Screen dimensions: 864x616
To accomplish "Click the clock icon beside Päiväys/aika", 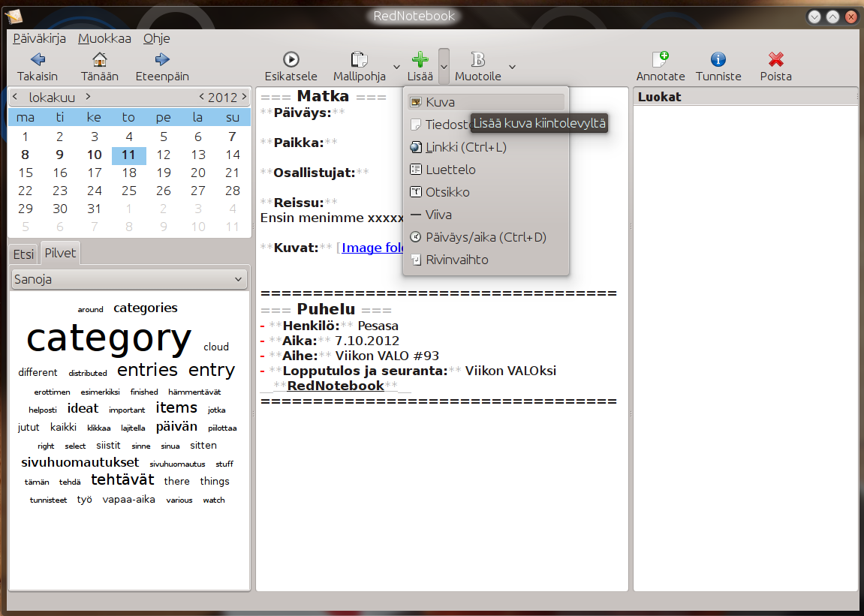I will click(416, 238).
